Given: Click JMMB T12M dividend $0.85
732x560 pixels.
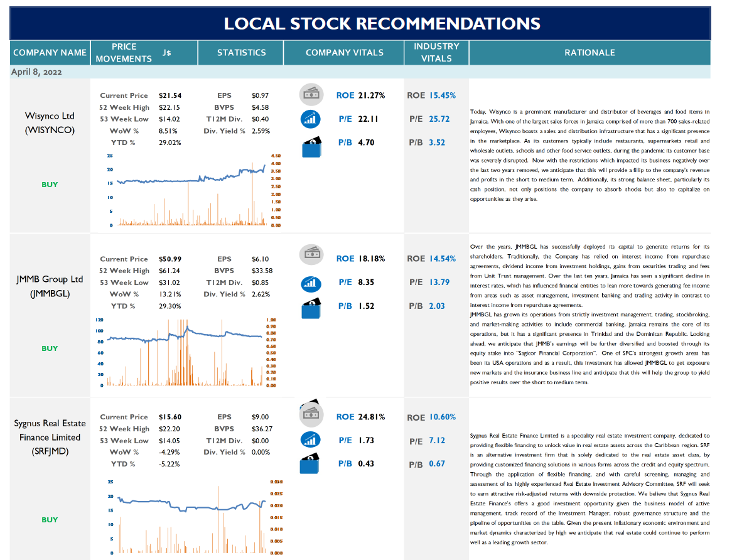Looking at the screenshot, I should (260, 283).
